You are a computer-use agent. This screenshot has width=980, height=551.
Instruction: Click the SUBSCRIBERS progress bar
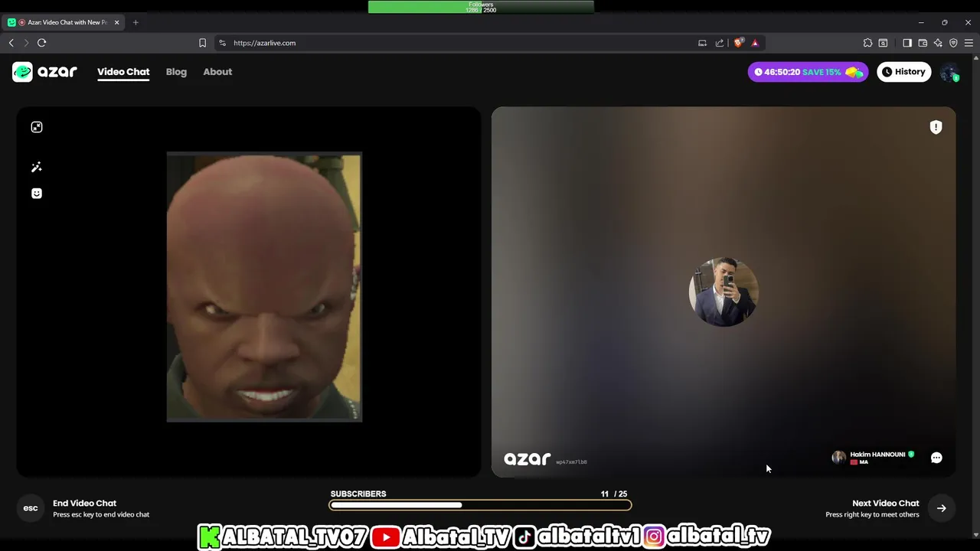click(x=480, y=505)
